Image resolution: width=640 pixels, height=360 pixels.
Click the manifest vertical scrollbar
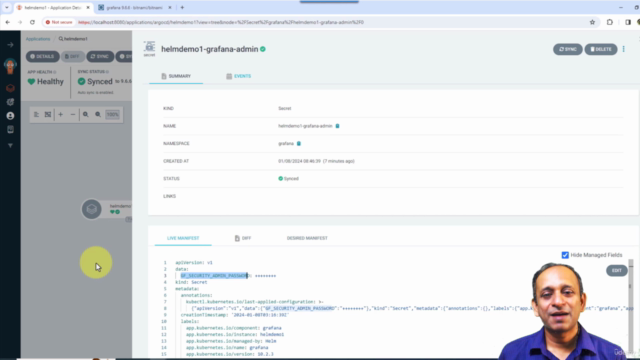coord(631,306)
